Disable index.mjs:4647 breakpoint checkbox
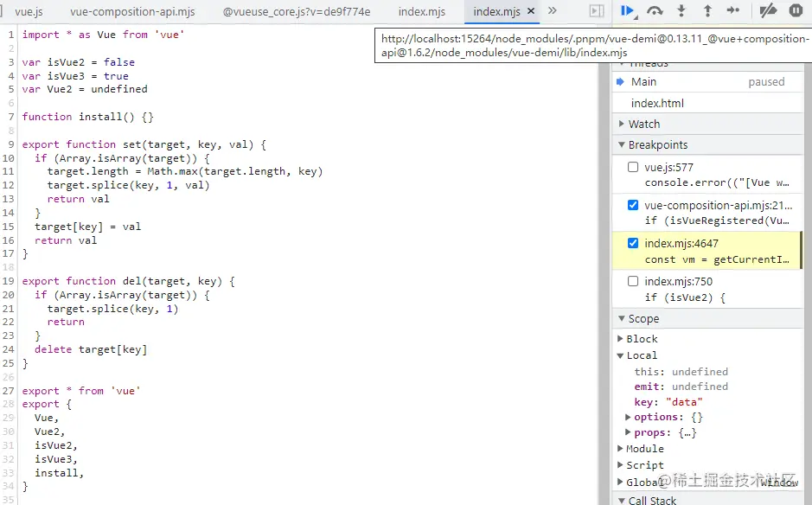 (x=633, y=243)
